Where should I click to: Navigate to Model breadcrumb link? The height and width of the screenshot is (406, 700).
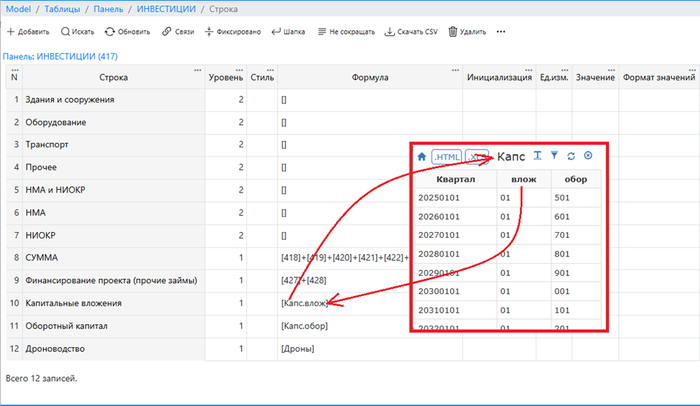[18, 8]
